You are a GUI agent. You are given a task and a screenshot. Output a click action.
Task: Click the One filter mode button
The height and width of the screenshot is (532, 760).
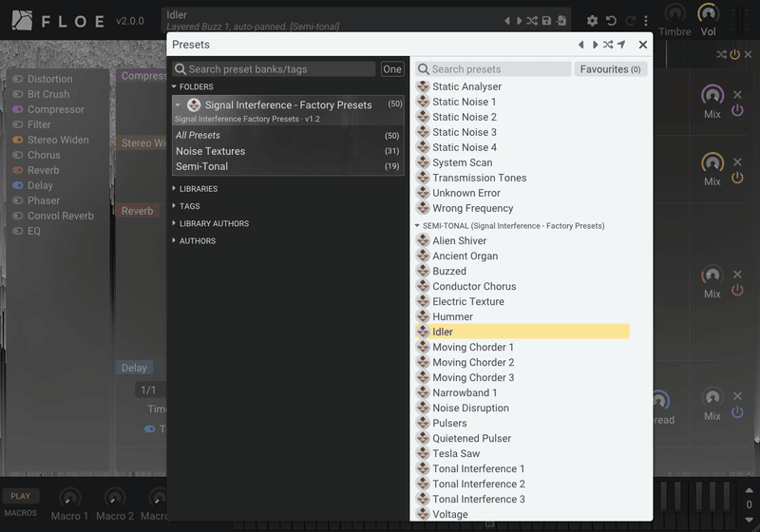coord(392,69)
